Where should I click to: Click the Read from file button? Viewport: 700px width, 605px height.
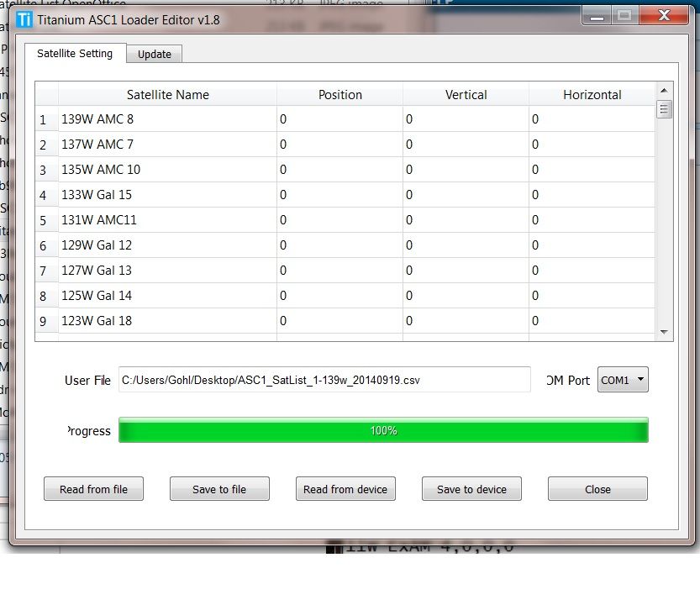tap(94, 489)
